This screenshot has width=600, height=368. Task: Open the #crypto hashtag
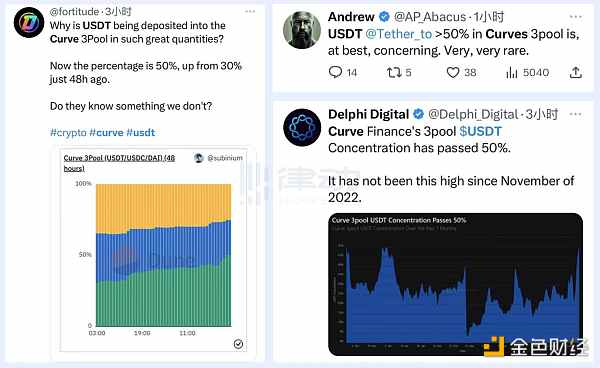point(68,133)
